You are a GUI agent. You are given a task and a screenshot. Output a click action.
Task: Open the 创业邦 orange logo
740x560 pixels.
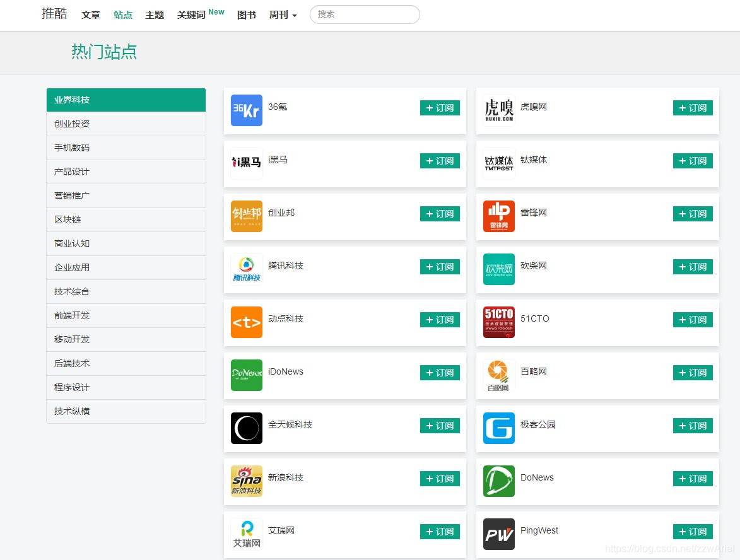point(247,216)
